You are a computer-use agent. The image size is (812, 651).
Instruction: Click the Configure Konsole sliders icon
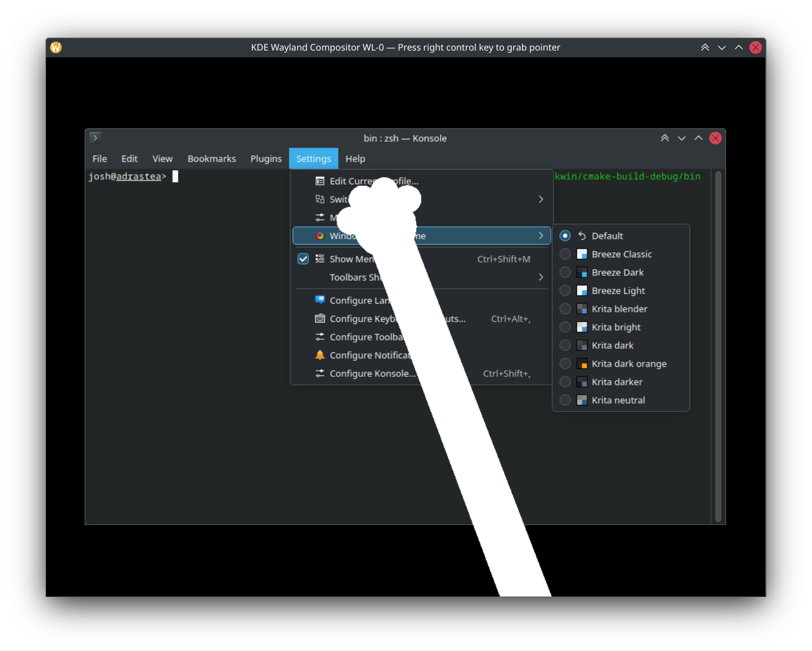[320, 374]
